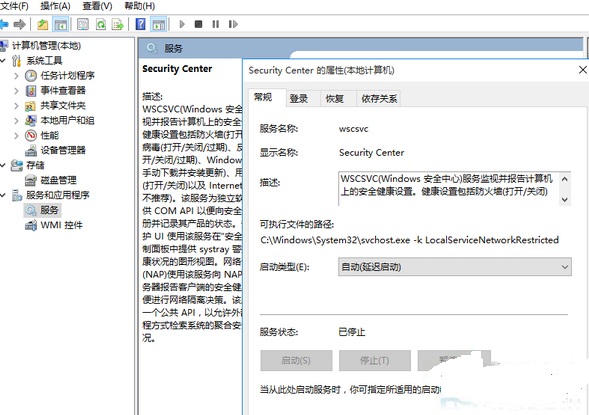Click the 任务计划程序 clock icon
Viewport: 589px width, 415px height.
[31, 75]
